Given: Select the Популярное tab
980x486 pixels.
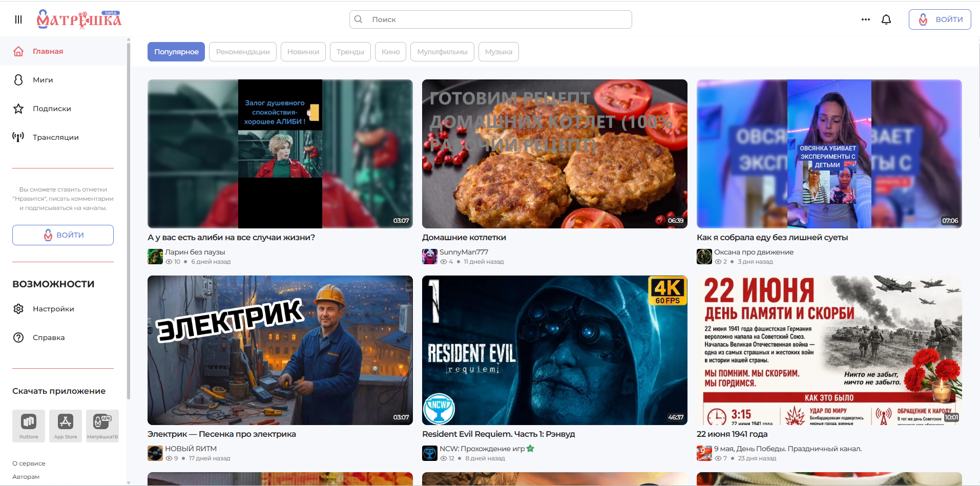Looking at the screenshot, I should point(176,52).
